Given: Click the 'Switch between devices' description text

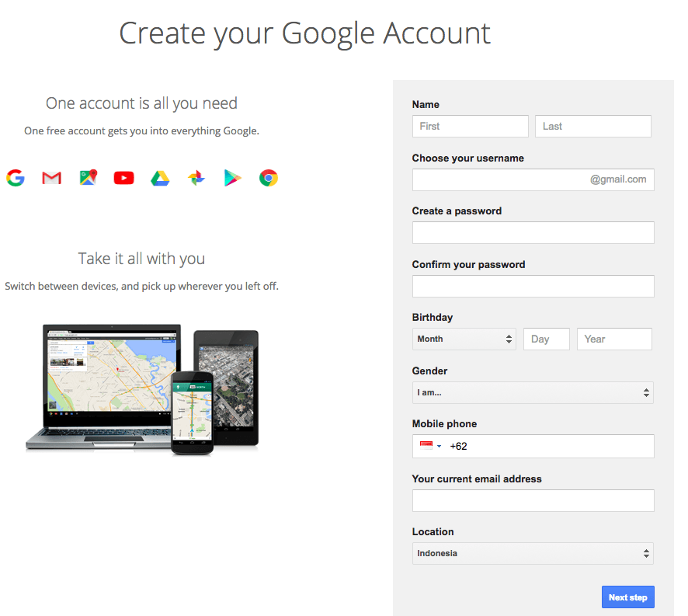Looking at the screenshot, I should tap(141, 287).
